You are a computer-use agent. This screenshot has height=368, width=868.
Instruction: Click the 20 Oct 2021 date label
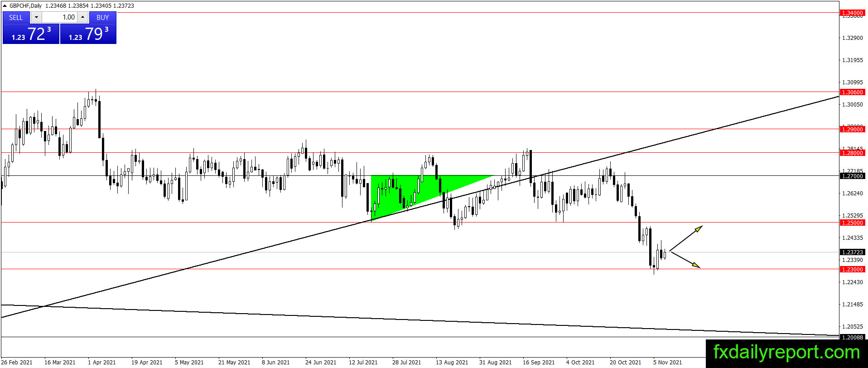626,362
